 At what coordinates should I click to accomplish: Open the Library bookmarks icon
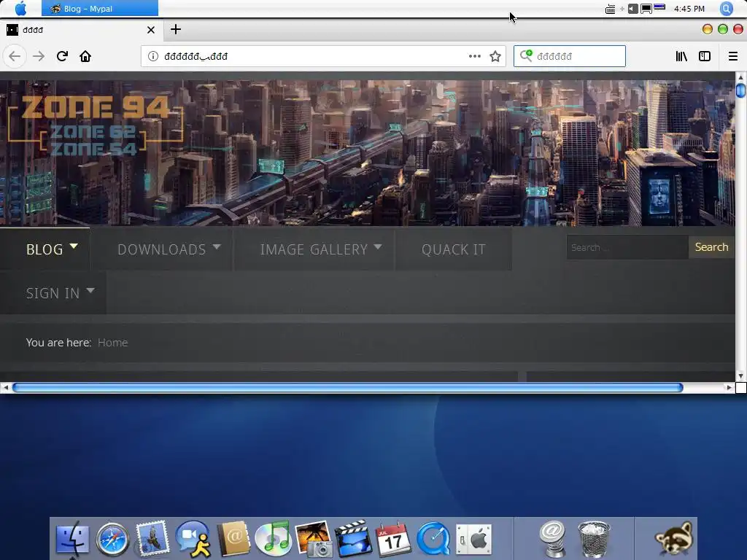tap(681, 56)
